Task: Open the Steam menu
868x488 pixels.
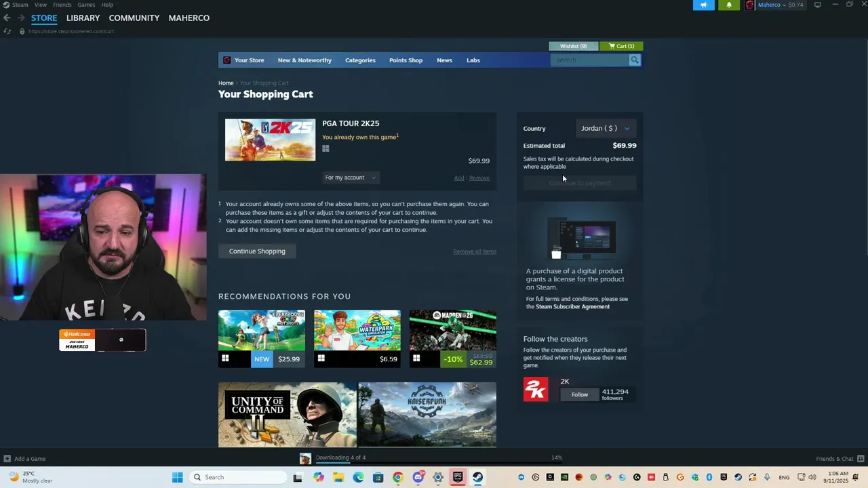Action: pyautogui.click(x=20, y=5)
